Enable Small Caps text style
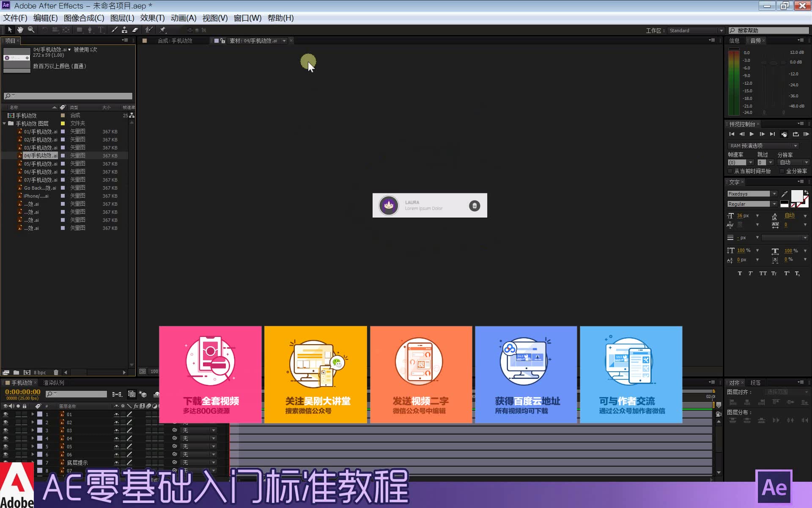 coord(774,273)
